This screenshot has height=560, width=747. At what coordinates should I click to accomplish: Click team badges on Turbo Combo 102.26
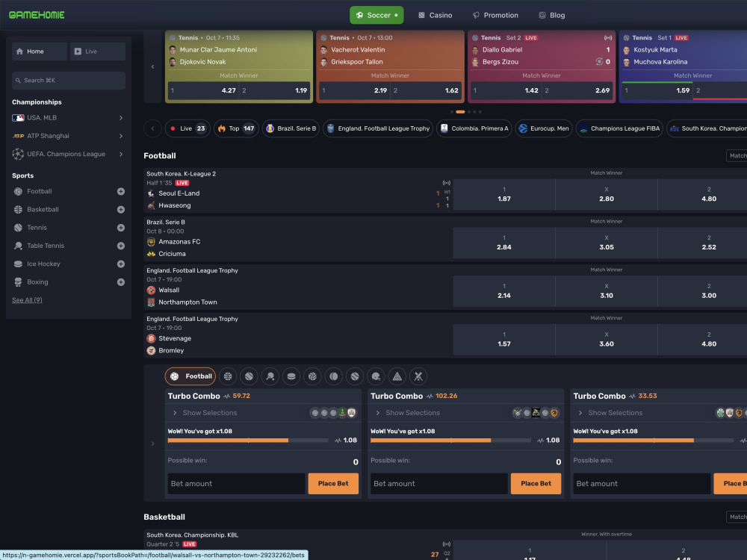pyautogui.click(x=536, y=413)
